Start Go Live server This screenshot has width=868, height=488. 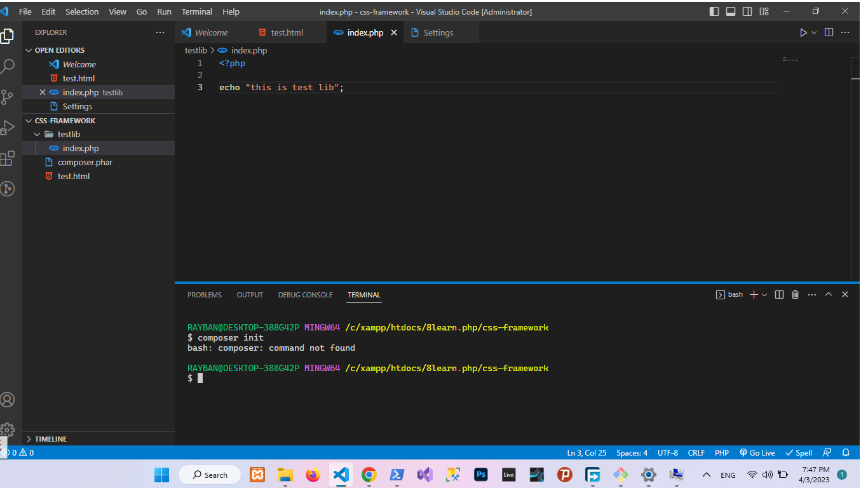click(x=757, y=453)
